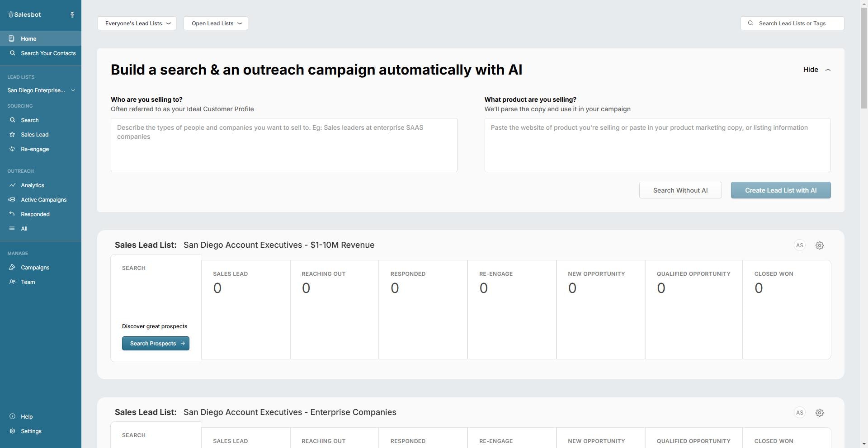
Task: Click Search Without AI button
Action: click(x=680, y=190)
